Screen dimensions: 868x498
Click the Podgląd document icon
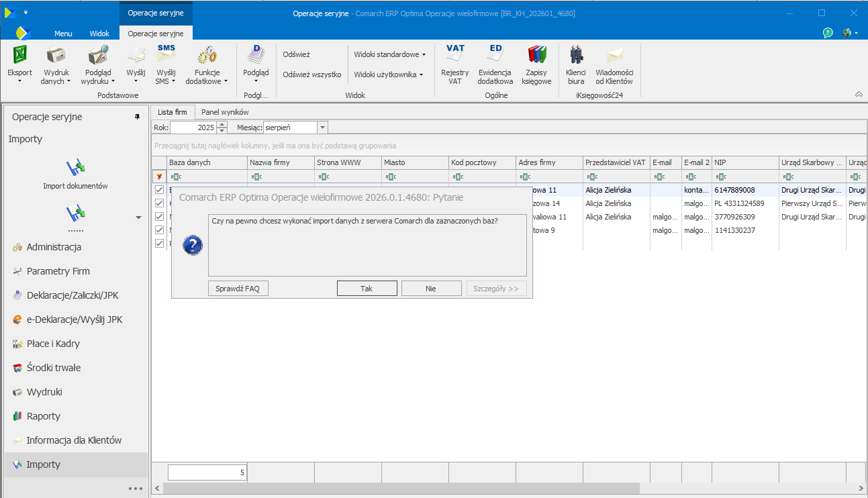coord(256,54)
